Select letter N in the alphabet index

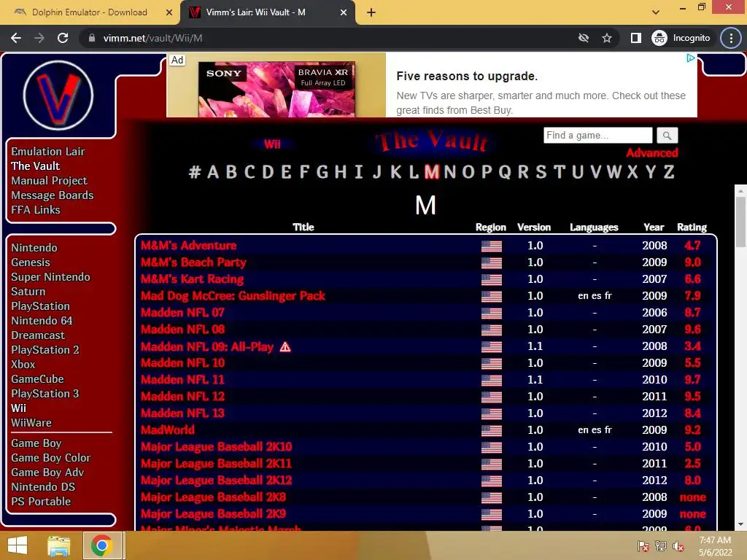click(x=449, y=172)
